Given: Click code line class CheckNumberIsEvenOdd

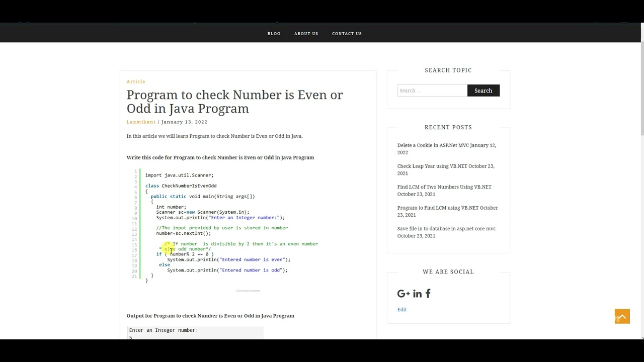Looking at the screenshot, I should pos(181,186).
